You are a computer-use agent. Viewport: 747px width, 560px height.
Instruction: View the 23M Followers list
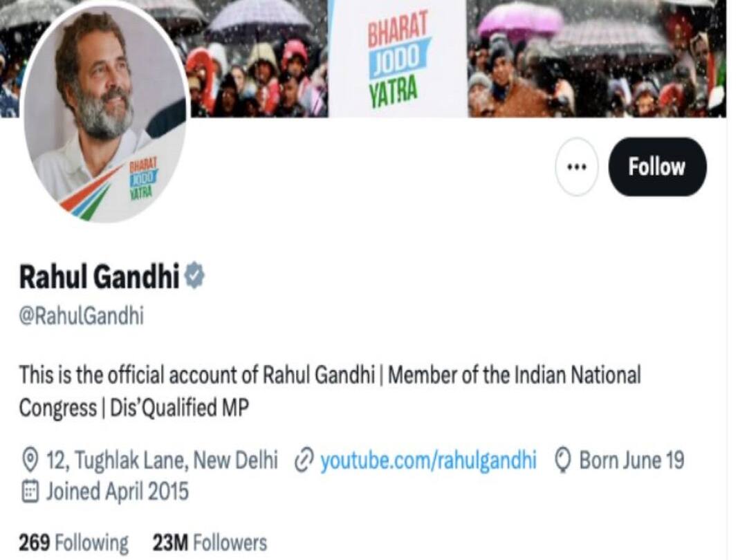click(210, 543)
